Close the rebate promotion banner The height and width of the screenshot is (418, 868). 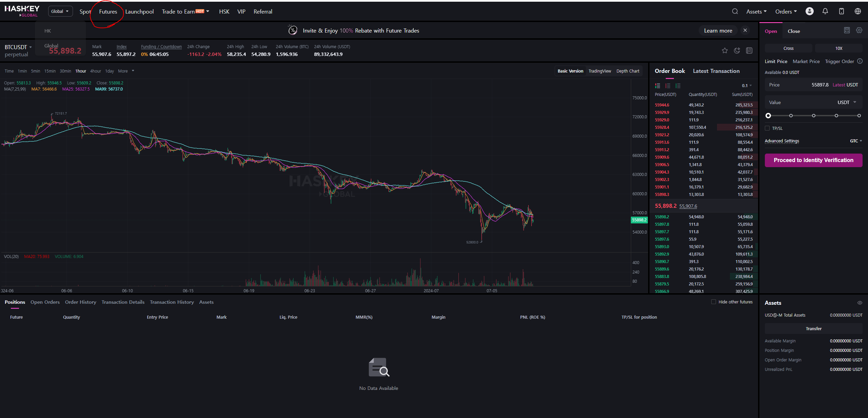click(745, 30)
